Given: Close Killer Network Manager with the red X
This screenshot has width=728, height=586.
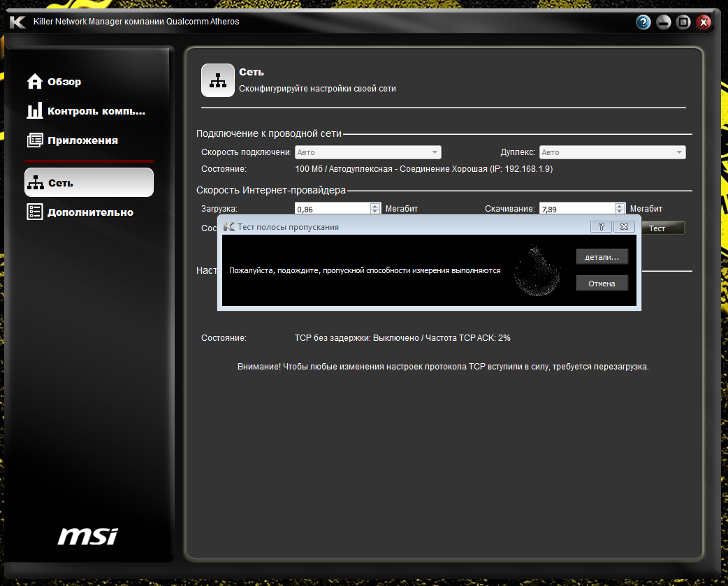Looking at the screenshot, I should click(704, 22).
